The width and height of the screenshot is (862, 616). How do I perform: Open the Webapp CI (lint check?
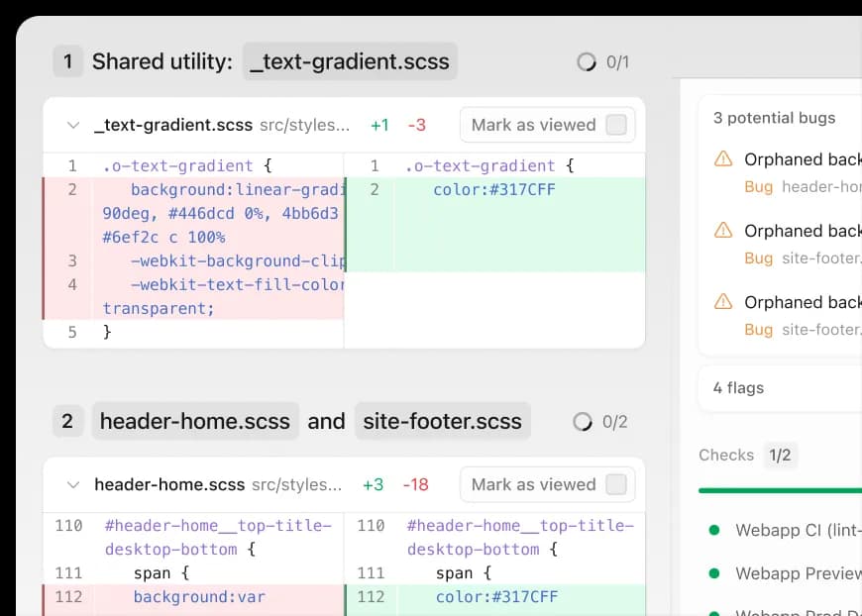[x=799, y=530]
